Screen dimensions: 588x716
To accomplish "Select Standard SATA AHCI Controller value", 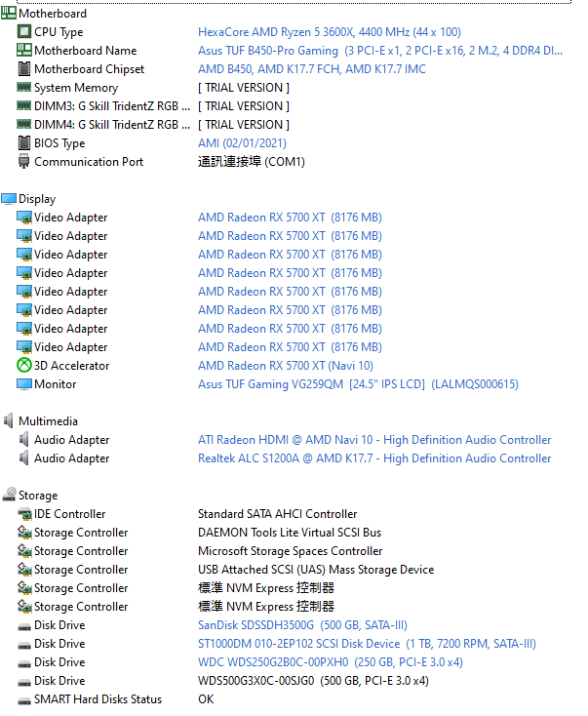I will tap(277, 514).
